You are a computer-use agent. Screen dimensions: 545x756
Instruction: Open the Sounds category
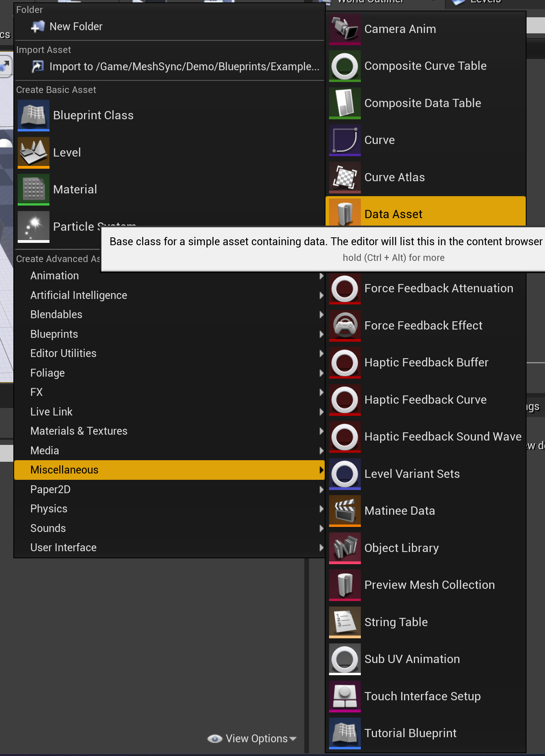click(48, 528)
